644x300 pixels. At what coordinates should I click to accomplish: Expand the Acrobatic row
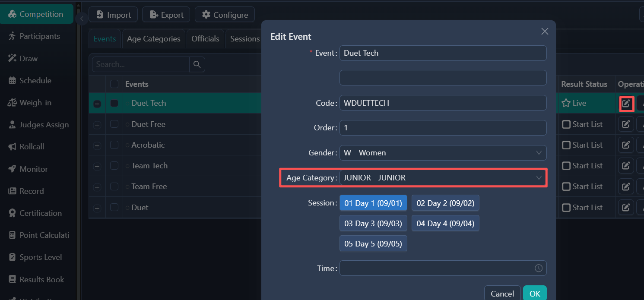(97, 145)
